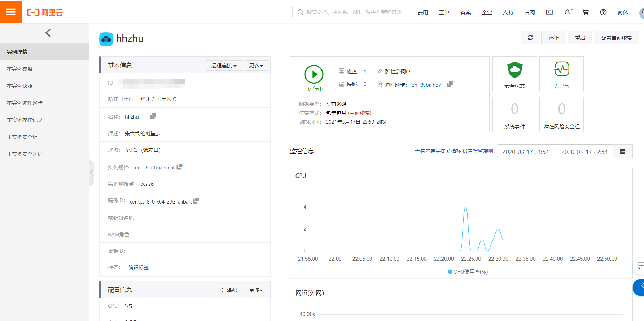Click 查看内存等更多指标 link
The width and height of the screenshot is (644, 321).
coord(438,151)
